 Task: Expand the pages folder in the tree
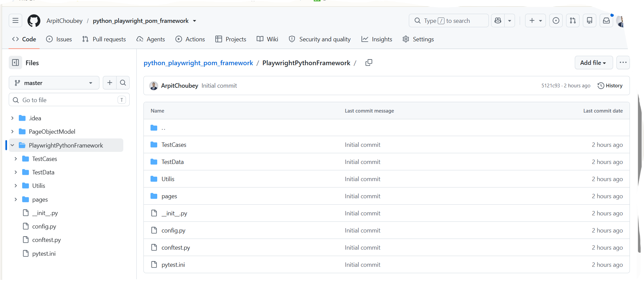[x=15, y=199]
